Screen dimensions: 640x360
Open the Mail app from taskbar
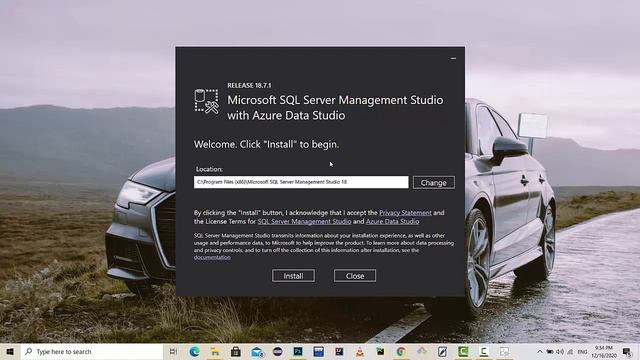click(257, 351)
